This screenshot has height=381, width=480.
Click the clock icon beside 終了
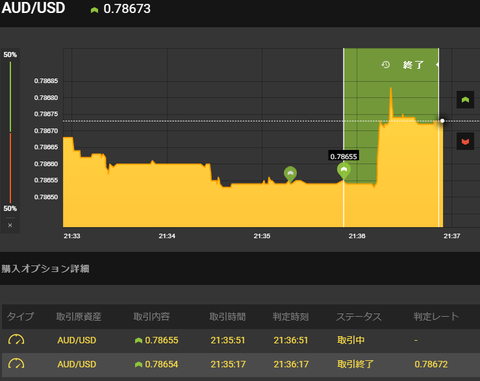pyautogui.click(x=386, y=64)
